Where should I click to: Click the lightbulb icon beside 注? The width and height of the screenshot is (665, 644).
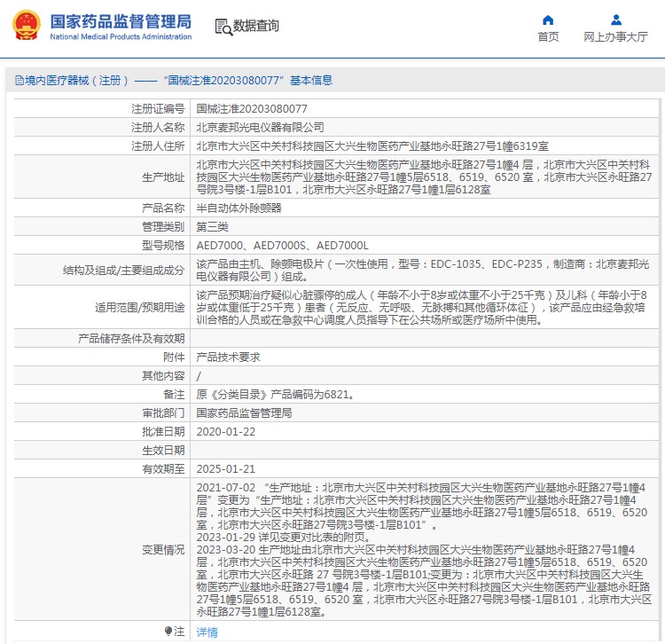click(x=168, y=632)
